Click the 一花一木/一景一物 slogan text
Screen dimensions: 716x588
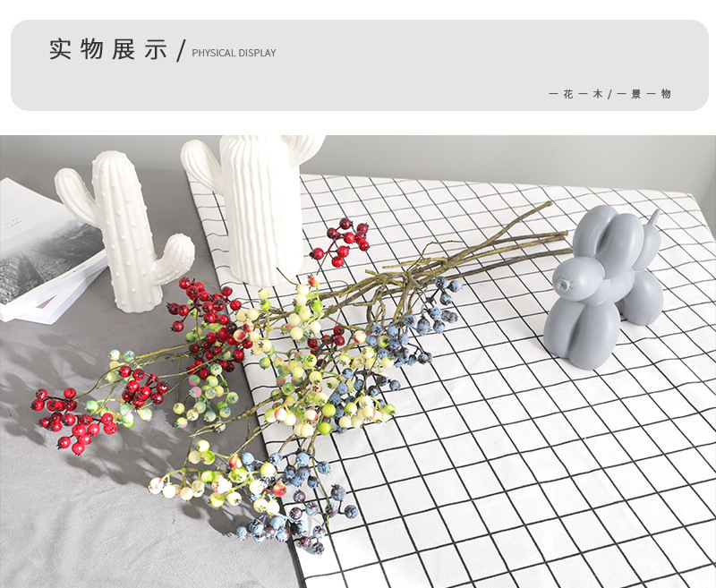pyautogui.click(x=609, y=94)
